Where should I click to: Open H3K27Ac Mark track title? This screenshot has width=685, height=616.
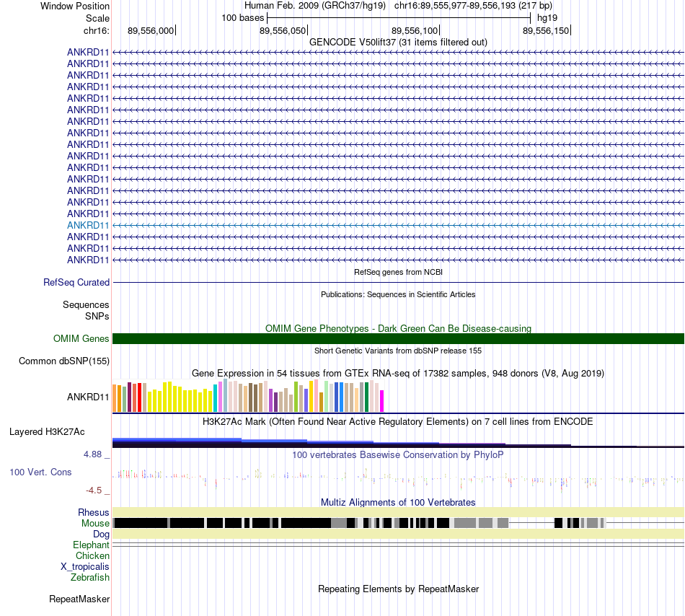tap(398, 421)
